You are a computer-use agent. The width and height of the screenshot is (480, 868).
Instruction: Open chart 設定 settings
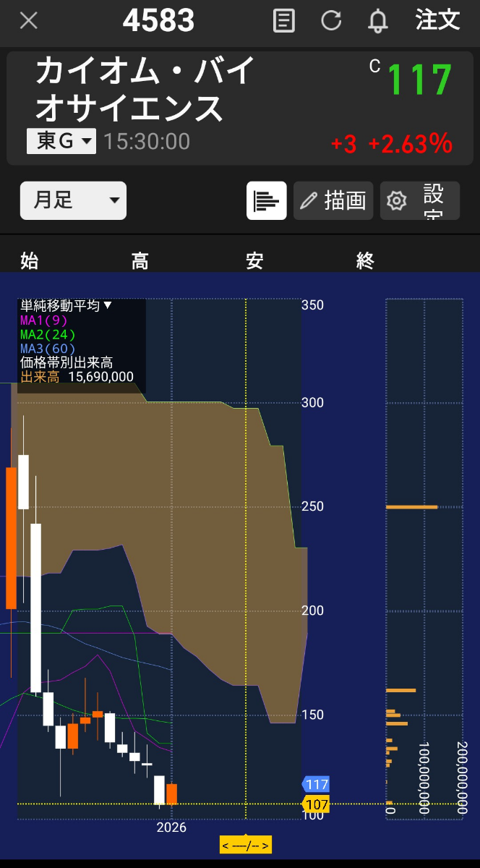point(420,200)
